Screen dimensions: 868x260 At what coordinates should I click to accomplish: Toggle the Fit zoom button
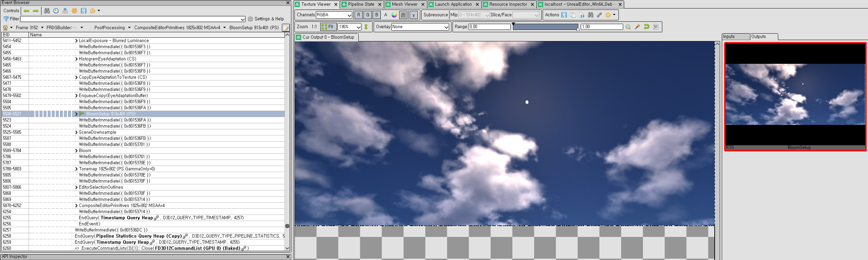[x=328, y=27]
